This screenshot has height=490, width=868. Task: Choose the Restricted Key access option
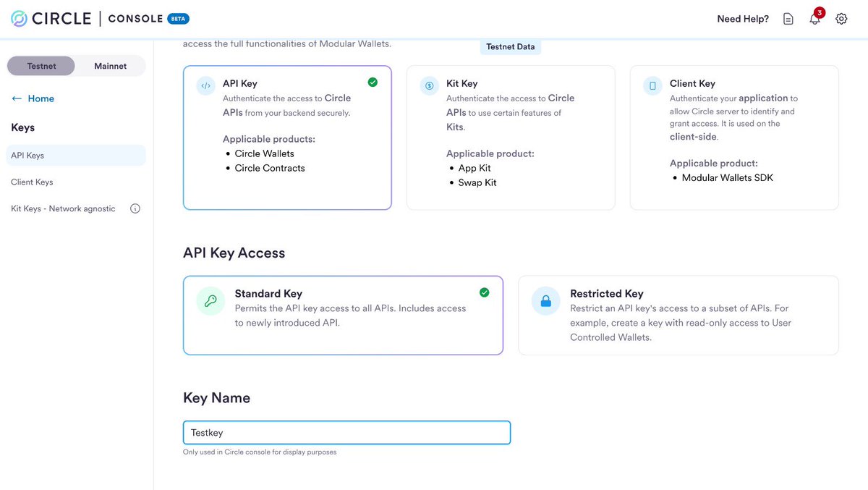678,315
